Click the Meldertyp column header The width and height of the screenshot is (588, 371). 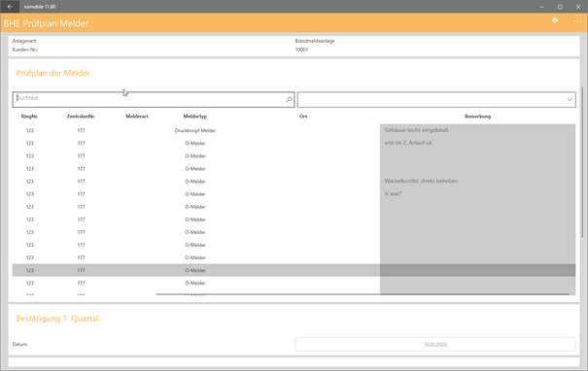click(x=195, y=117)
